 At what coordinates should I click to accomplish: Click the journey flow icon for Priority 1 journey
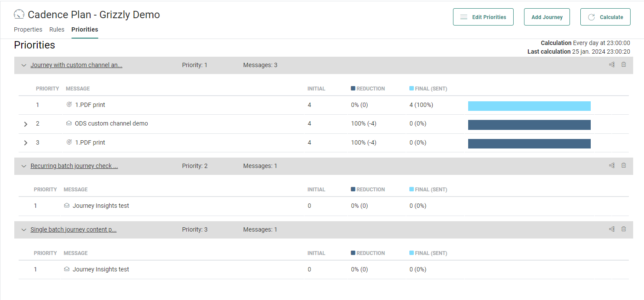click(x=612, y=65)
